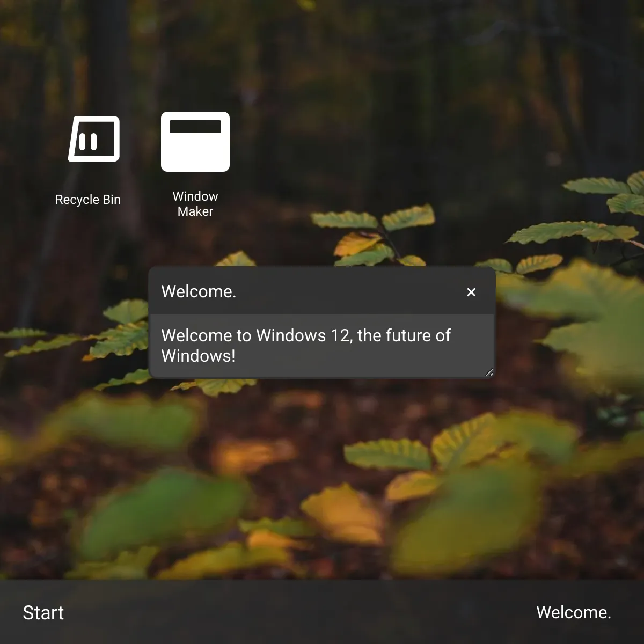The image size is (644, 644).
Task: Click the resize grip of Welcome window
Action: (489, 372)
